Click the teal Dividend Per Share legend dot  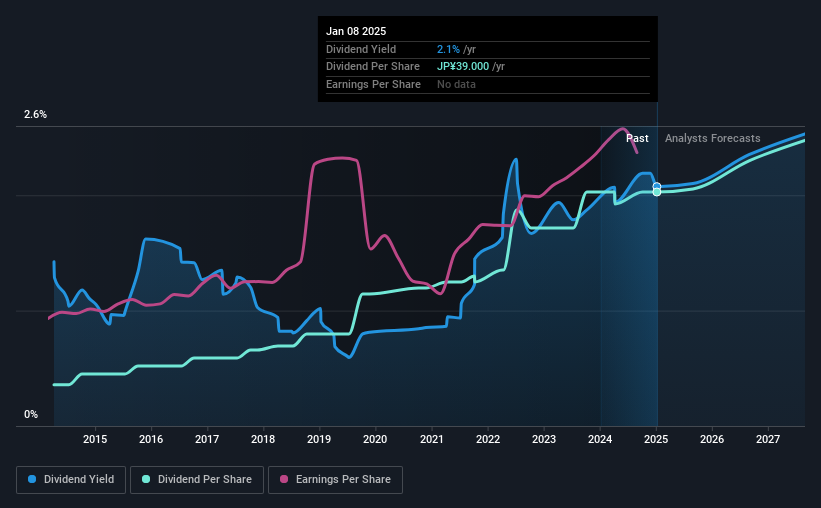click(146, 479)
